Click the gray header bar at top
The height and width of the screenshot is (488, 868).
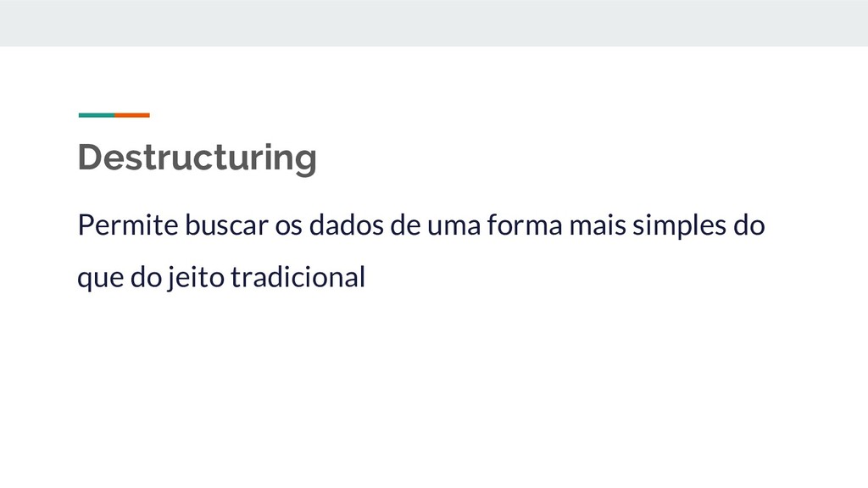(434, 23)
